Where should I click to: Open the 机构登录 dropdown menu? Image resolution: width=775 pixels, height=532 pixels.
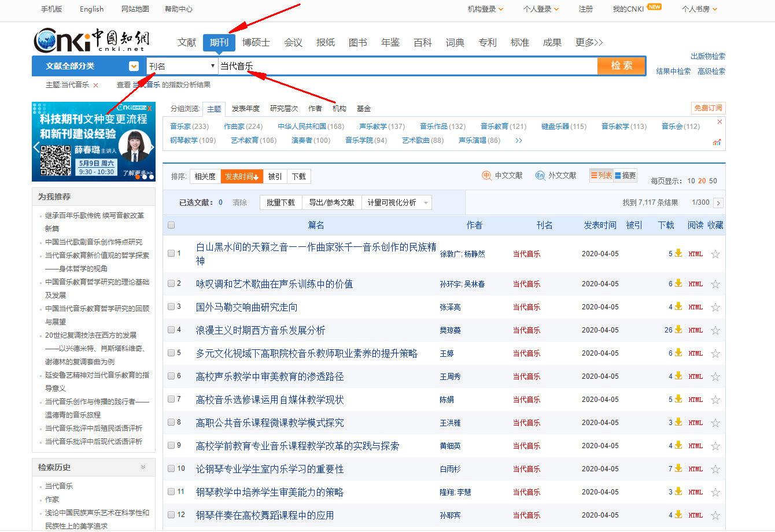click(485, 9)
